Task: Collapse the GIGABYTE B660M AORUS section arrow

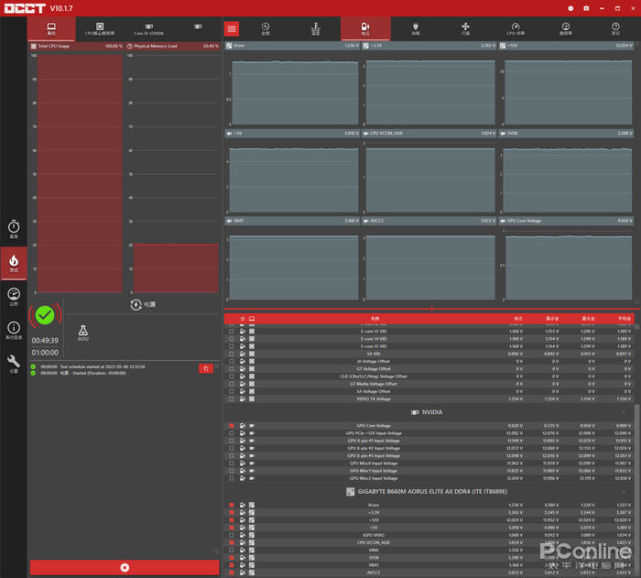Action: (x=623, y=491)
